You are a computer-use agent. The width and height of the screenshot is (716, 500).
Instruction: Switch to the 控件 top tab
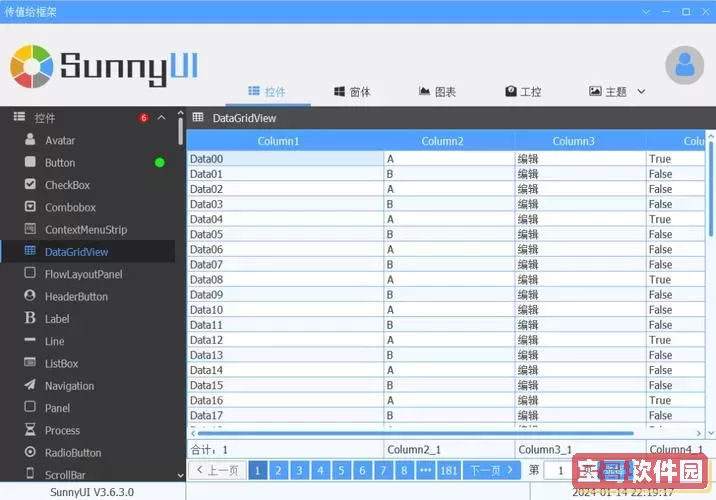point(268,91)
